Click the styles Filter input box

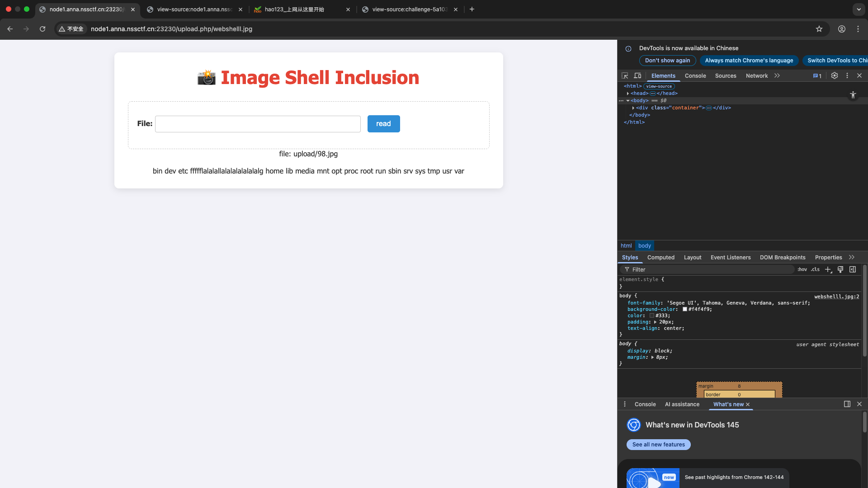707,269
